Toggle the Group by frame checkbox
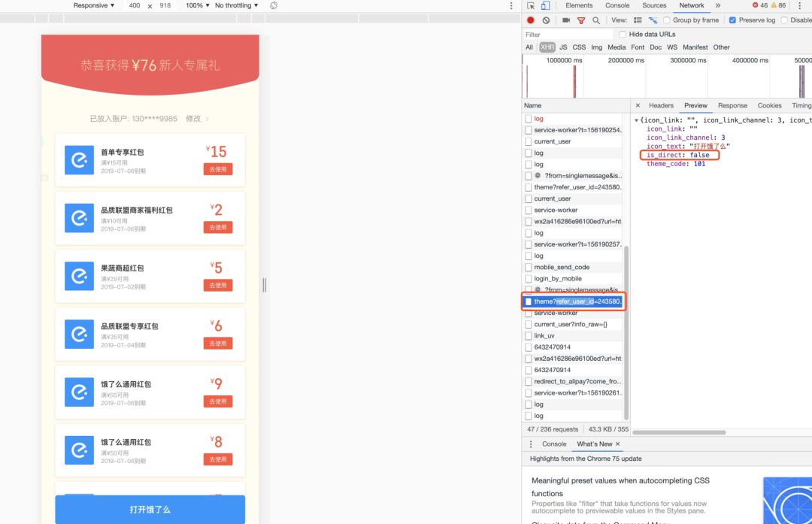The width and height of the screenshot is (812, 524). point(666,20)
